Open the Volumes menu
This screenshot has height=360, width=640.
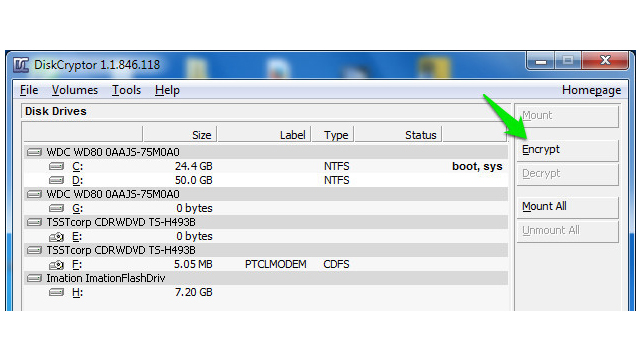click(x=75, y=90)
